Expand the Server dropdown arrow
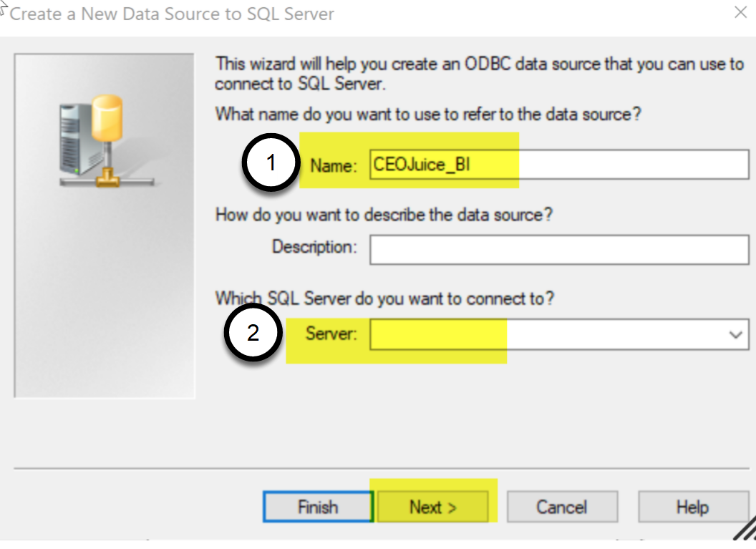756x549 pixels. point(736,334)
